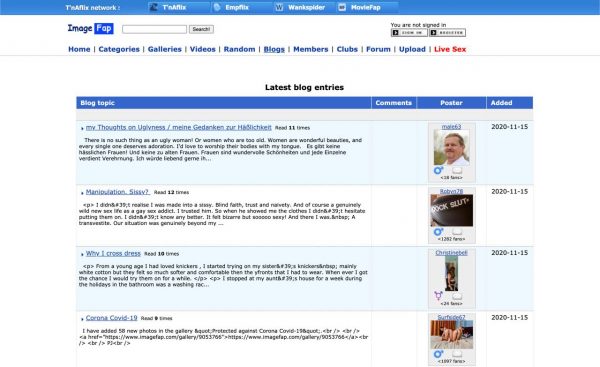Click the male gender icon under male63
The height and width of the screenshot is (367, 600).
click(x=438, y=170)
